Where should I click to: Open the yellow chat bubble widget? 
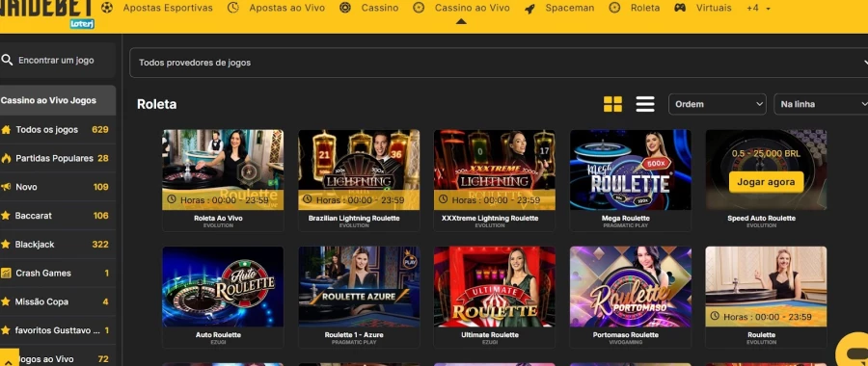coord(853,350)
